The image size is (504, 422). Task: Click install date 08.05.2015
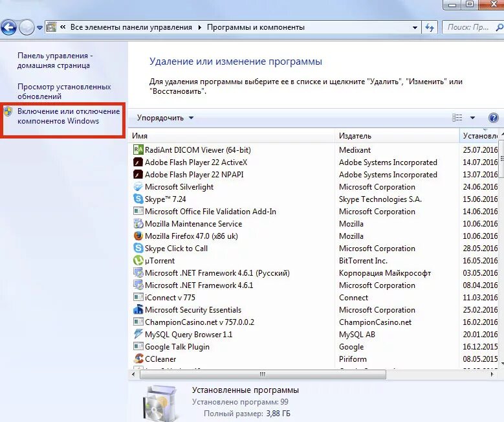pyautogui.click(x=480, y=359)
